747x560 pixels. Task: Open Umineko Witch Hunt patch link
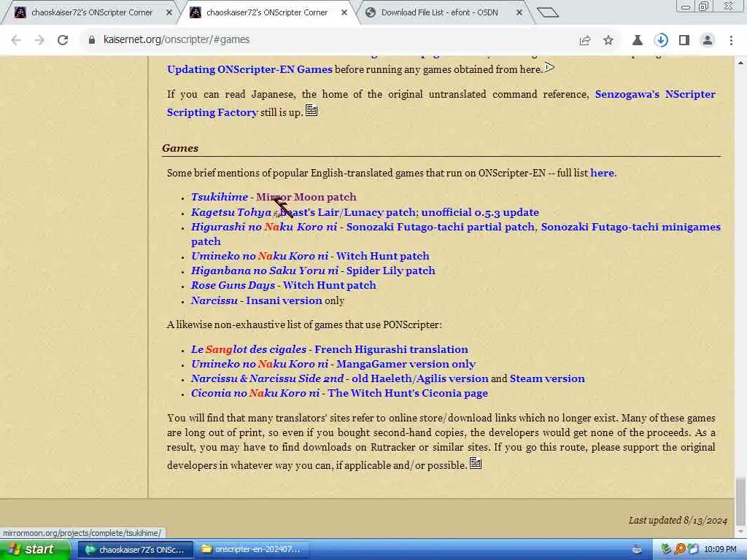coord(382,256)
